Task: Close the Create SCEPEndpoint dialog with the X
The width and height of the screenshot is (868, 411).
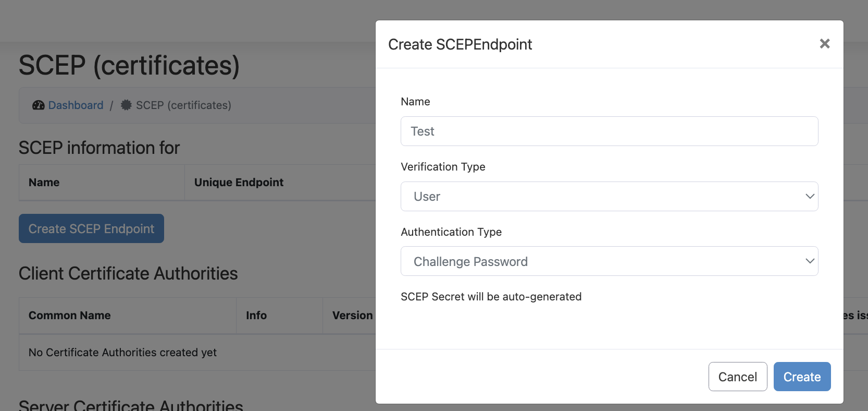Action: (824, 44)
